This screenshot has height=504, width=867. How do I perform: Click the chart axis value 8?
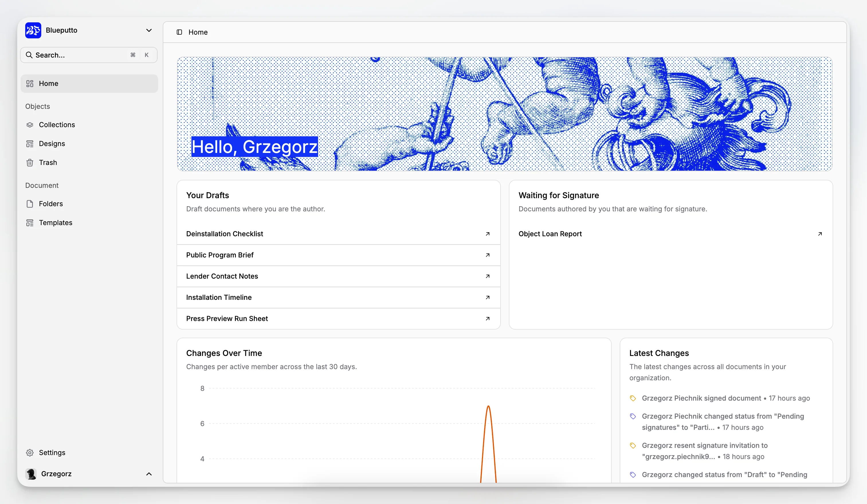(202, 389)
